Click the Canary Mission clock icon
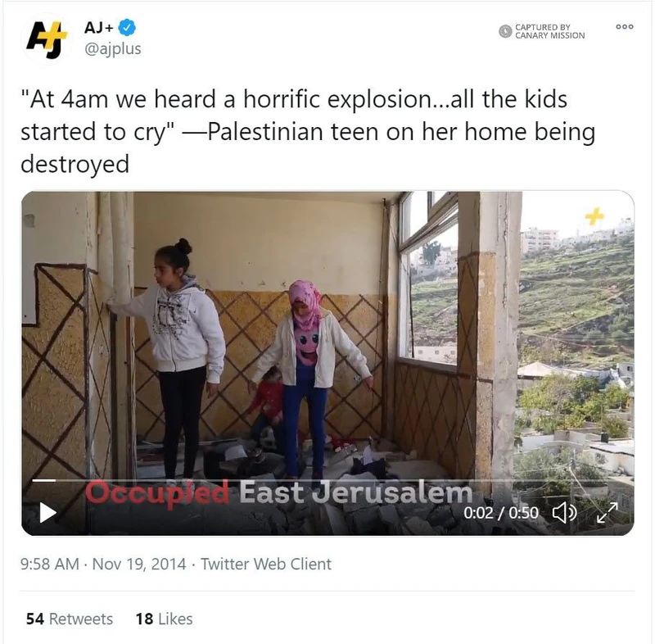Screen dimensions: 655x644 click(x=505, y=31)
